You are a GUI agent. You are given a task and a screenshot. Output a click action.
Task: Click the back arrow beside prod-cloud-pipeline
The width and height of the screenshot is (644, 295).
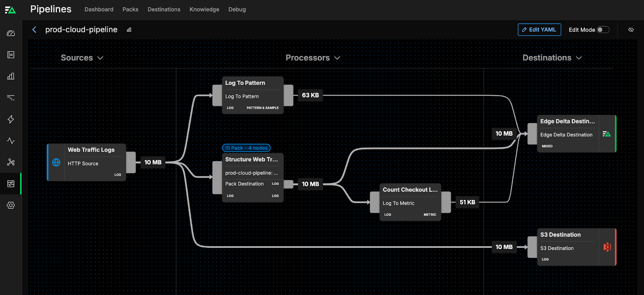tap(34, 29)
